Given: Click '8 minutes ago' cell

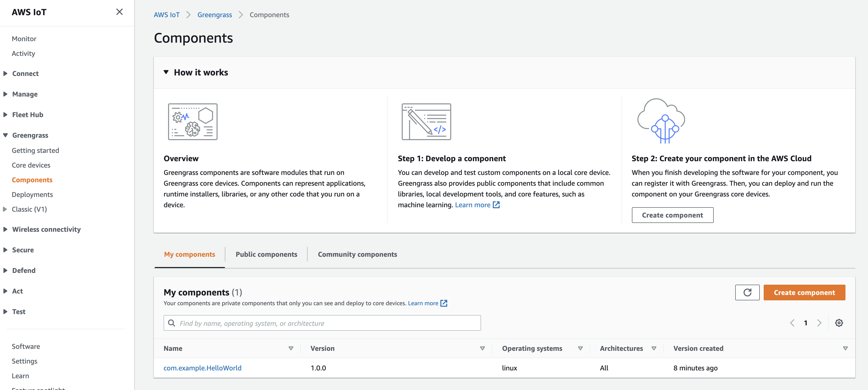Looking at the screenshot, I should click(695, 368).
